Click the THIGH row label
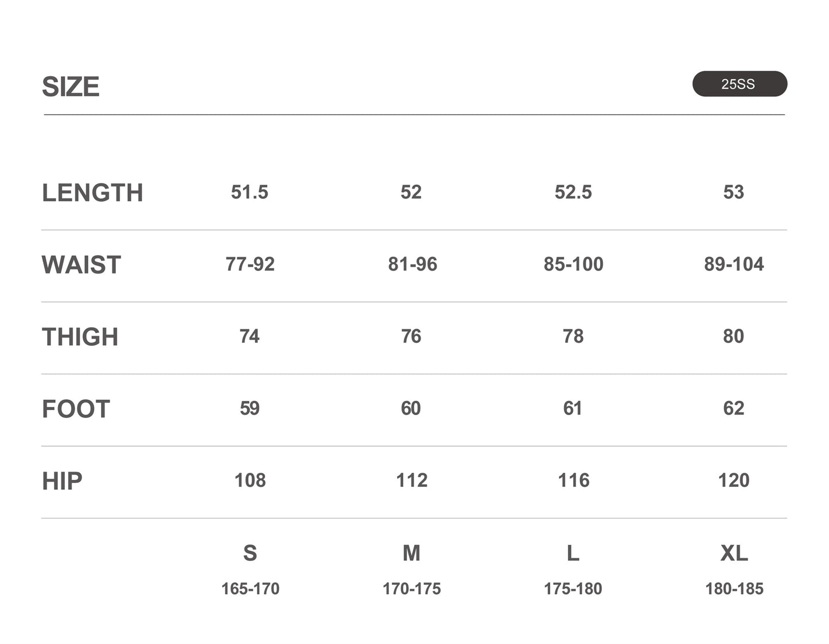 pos(80,337)
